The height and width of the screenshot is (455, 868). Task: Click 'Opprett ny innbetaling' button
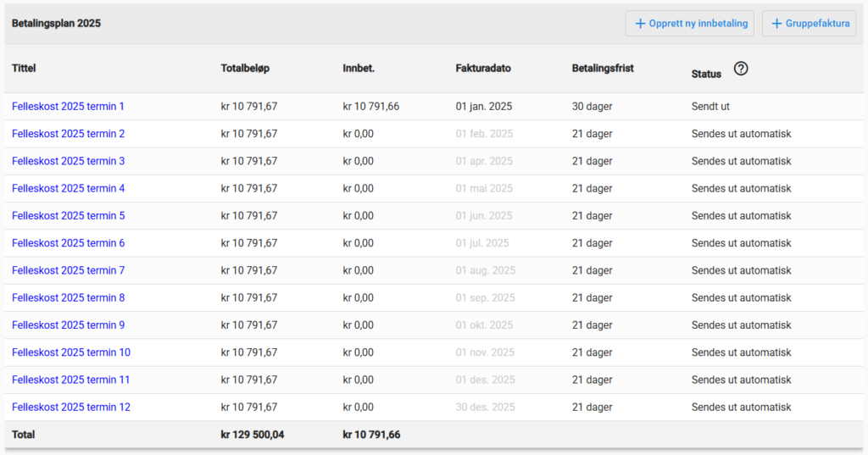(689, 24)
